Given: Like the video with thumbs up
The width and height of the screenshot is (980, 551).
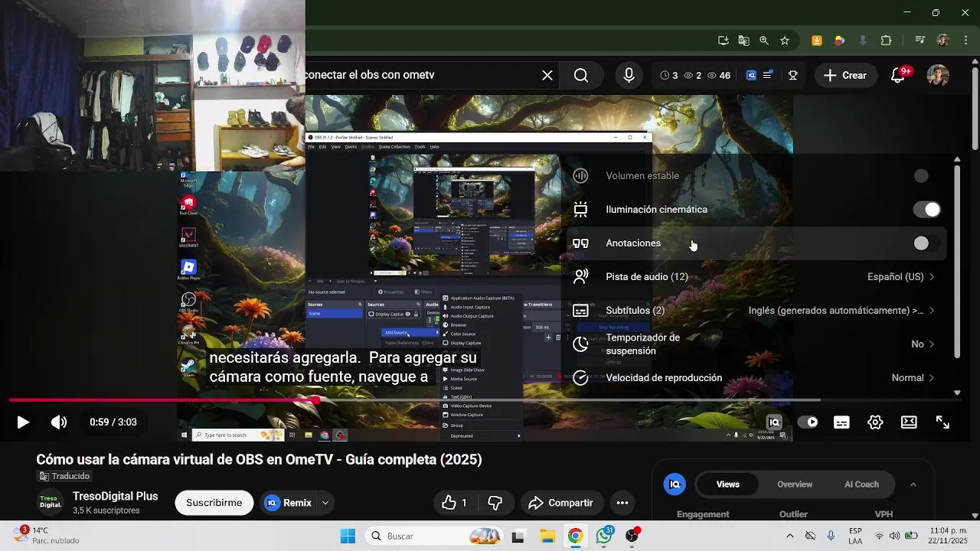Looking at the screenshot, I should 455,503.
